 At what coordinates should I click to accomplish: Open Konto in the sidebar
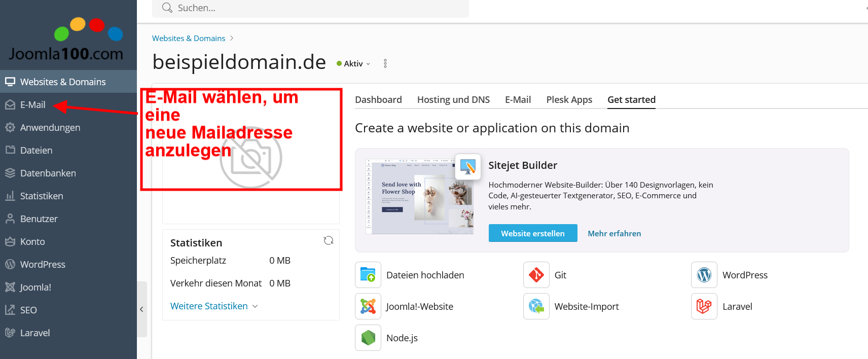[68, 241]
